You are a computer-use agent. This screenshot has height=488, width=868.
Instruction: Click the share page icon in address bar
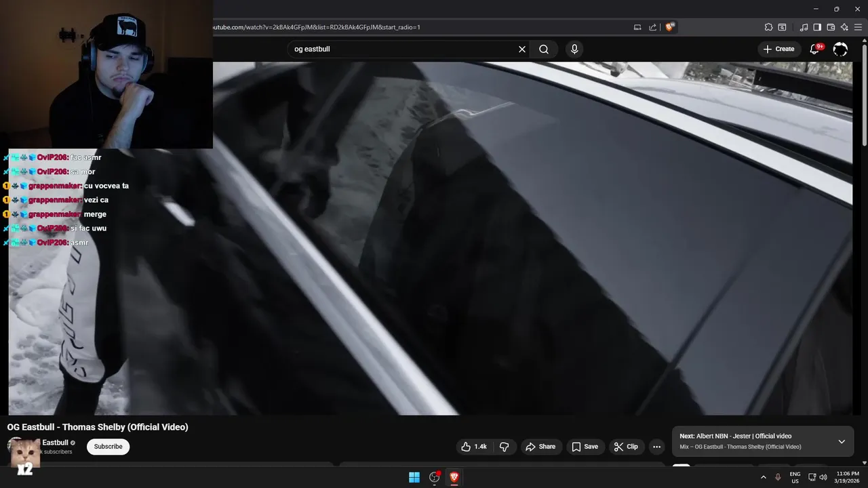coord(653,27)
